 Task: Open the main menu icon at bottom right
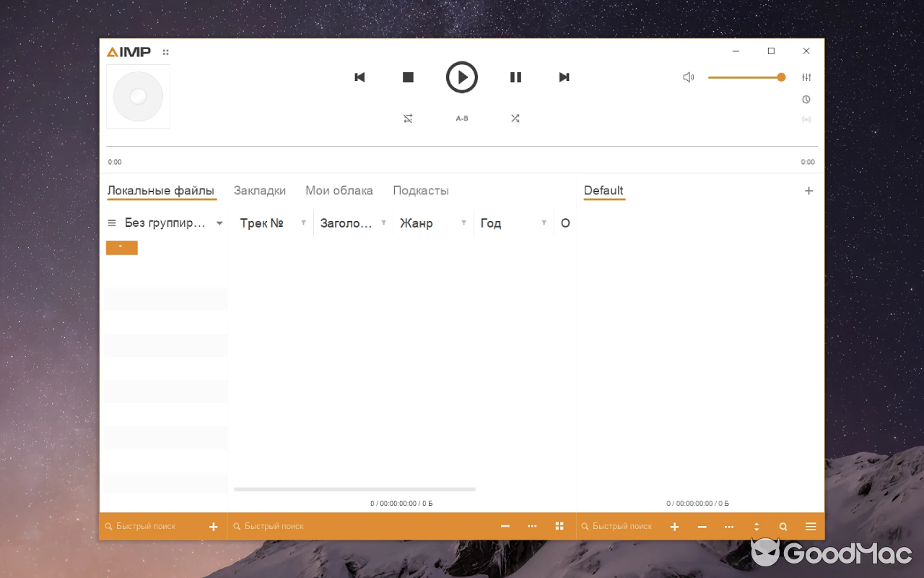(810, 526)
